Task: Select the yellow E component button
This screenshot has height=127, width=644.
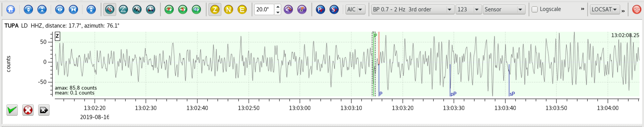Action: pyautogui.click(x=242, y=9)
